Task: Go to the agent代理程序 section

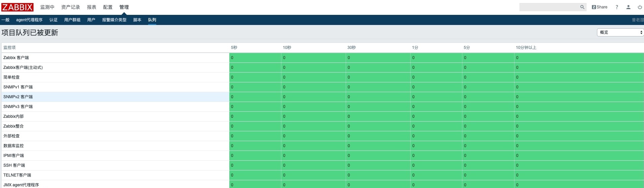Action: tap(29, 20)
